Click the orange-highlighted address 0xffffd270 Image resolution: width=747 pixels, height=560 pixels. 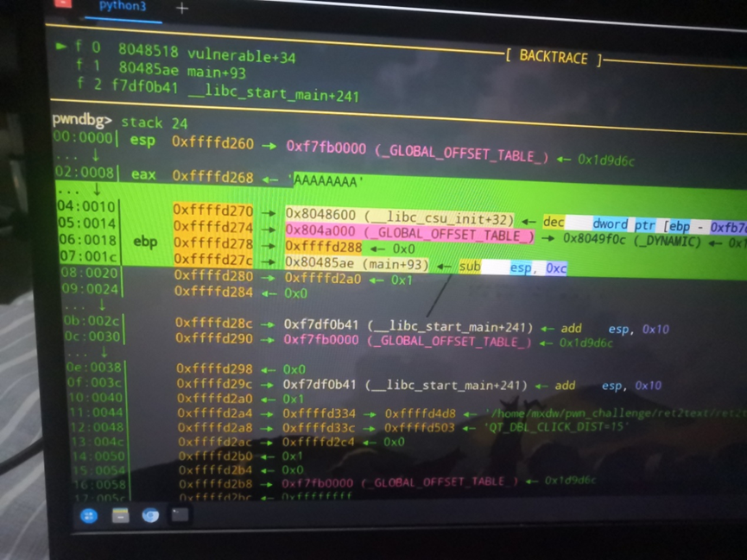pos(212,211)
